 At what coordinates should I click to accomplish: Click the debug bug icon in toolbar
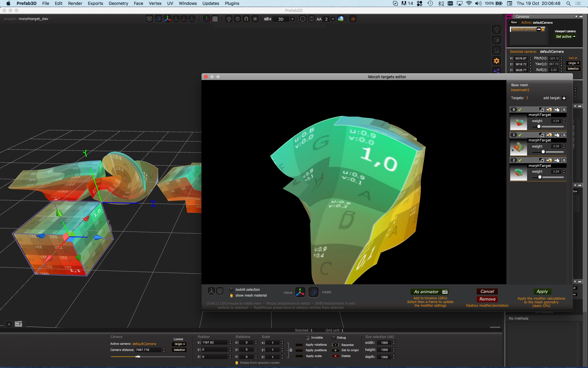[x=255, y=19]
